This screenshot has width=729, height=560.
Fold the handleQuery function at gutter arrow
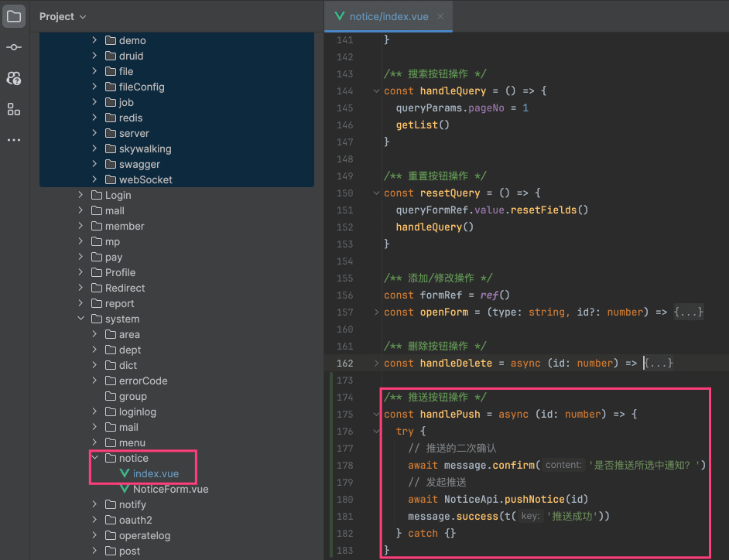(377, 91)
